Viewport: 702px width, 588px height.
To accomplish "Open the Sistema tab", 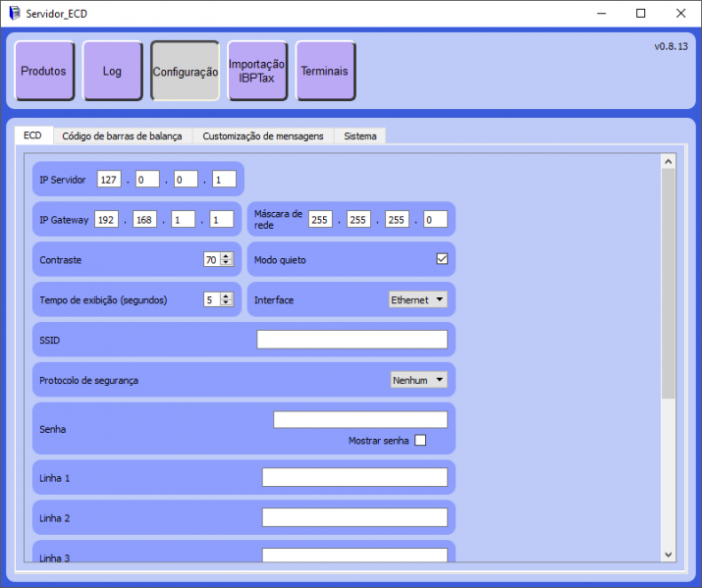I will click(x=360, y=136).
